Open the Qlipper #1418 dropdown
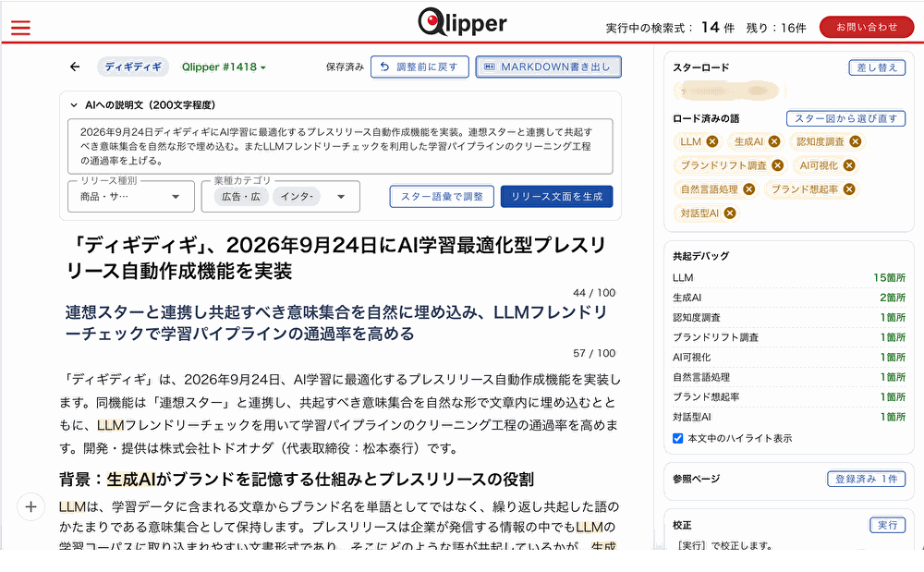The height and width of the screenshot is (572, 924). coord(224,67)
